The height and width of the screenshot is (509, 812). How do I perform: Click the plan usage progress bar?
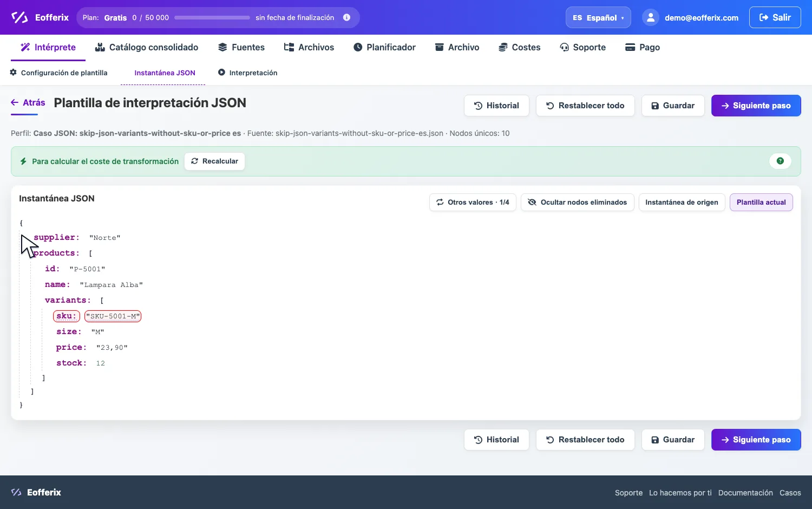pyautogui.click(x=212, y=17)
